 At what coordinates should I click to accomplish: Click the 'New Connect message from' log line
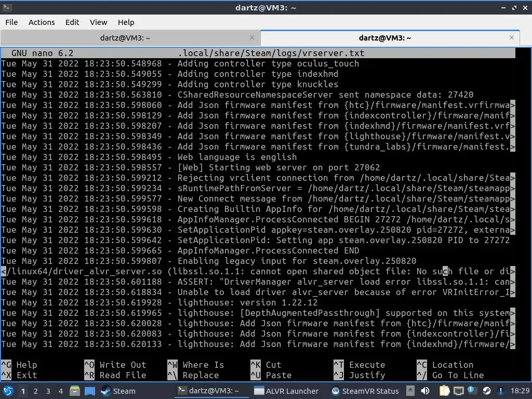tap(258, 198)
